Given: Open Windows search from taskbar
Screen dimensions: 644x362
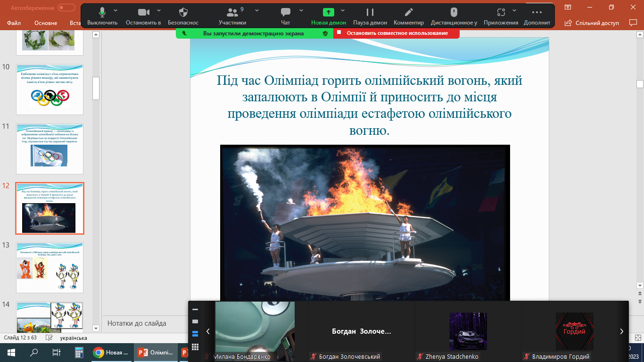Looking at the screenshot, I should (x=34, y=353).
